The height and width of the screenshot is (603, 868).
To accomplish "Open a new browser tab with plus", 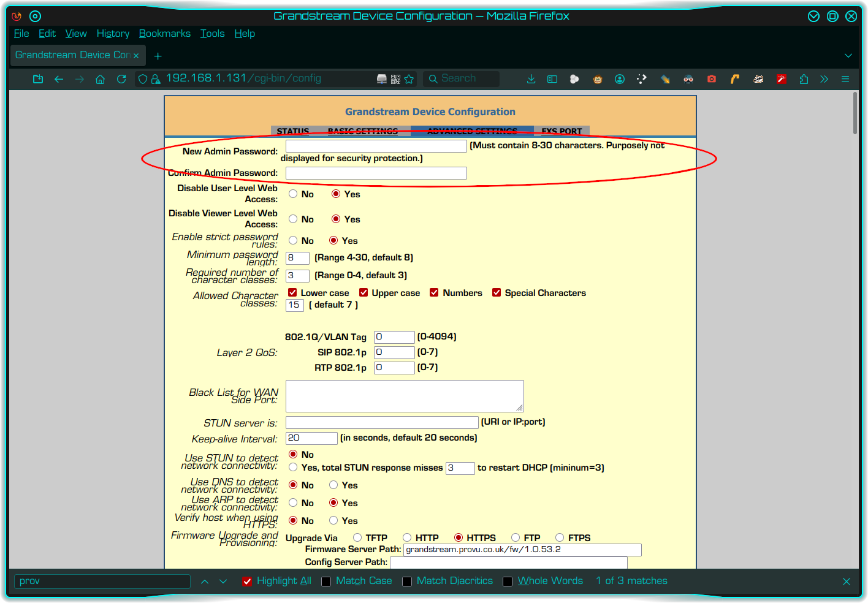I will point(158,56).
